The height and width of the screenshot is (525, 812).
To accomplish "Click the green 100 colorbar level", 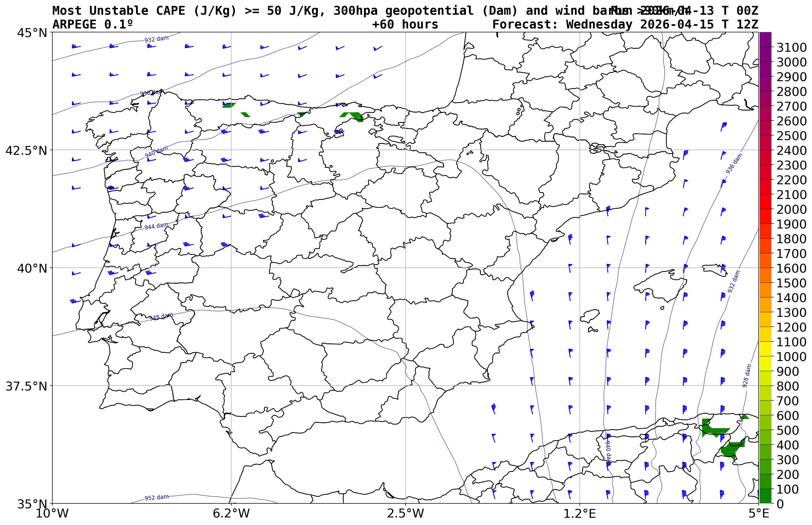I will pyautogui.click(x=765, y=489).
